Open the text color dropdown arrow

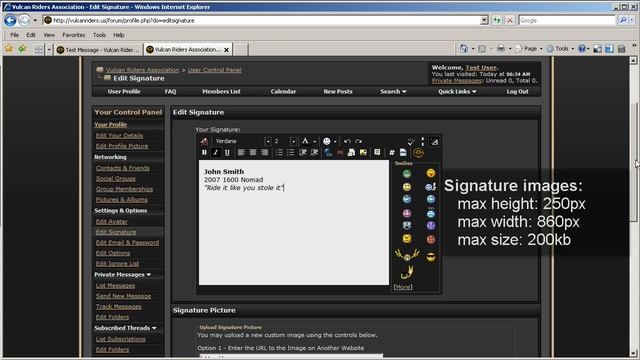pos(315,142)
